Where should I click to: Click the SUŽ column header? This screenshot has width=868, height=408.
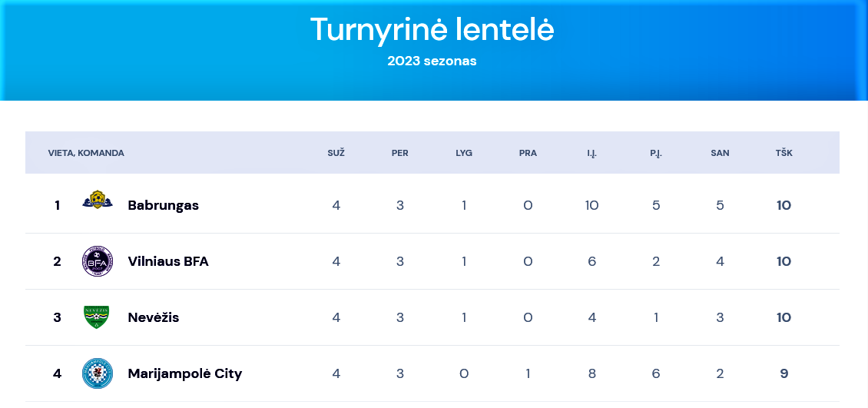[336, 153]
